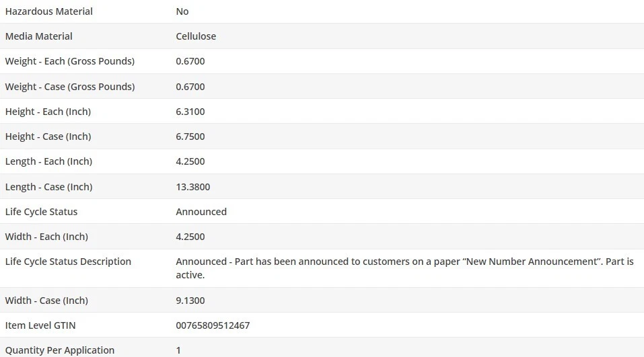Click the Width - Case value 9.1300
The height and width of the screenshot is (357, 644).
pyautogui.click(x=190, y=301)
